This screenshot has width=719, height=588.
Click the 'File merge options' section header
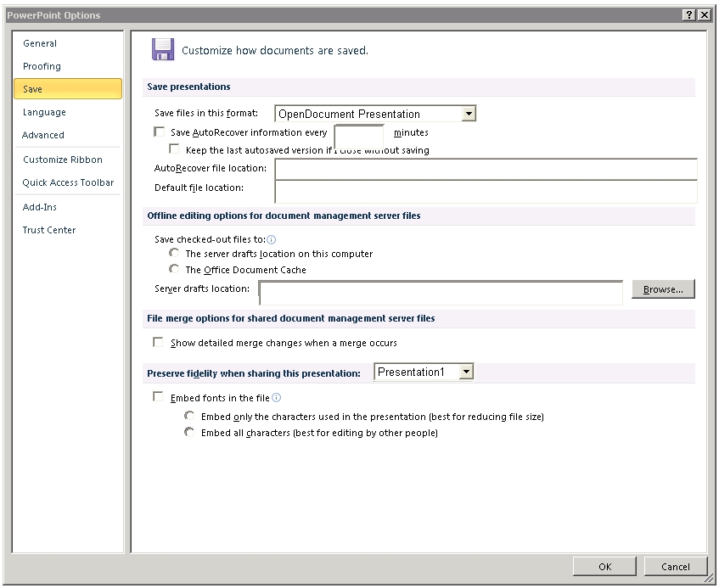coord(291,318)
